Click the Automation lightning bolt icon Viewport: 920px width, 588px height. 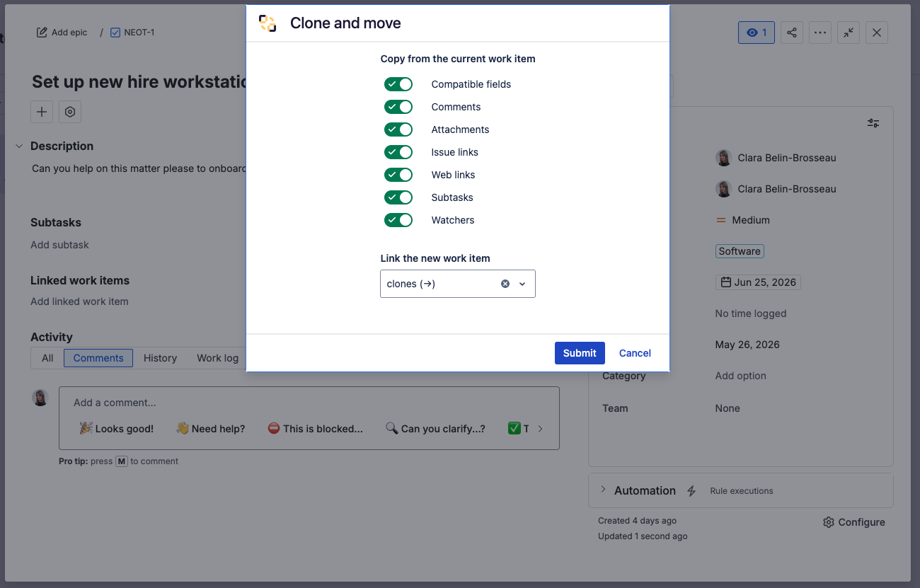click(x=691, y=490)
